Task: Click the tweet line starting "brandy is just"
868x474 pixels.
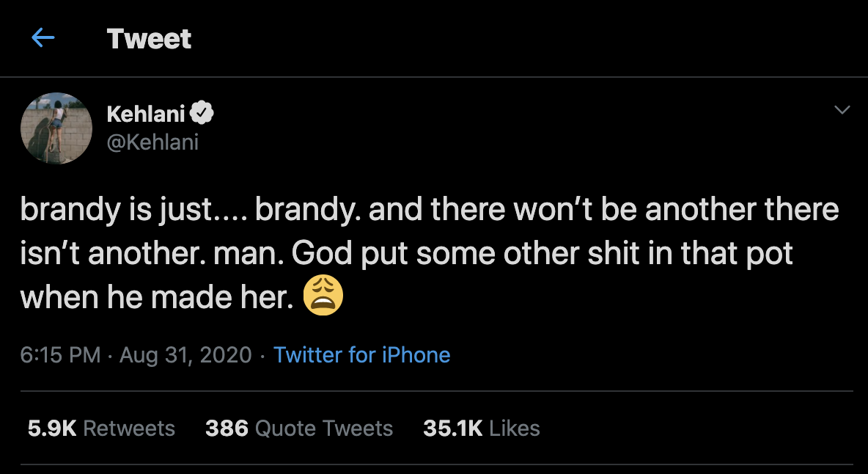Action: (x=430, y=210)
